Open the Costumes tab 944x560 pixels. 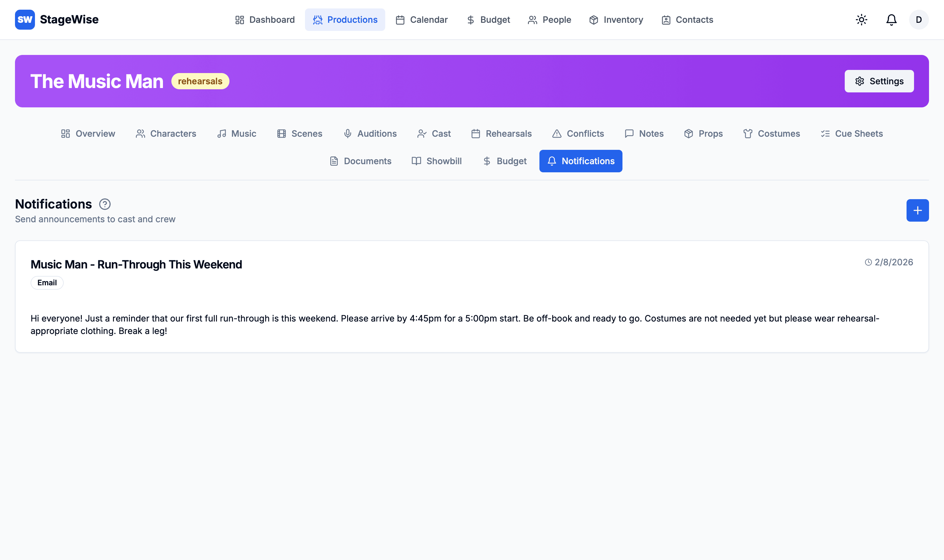coord(771,134)
